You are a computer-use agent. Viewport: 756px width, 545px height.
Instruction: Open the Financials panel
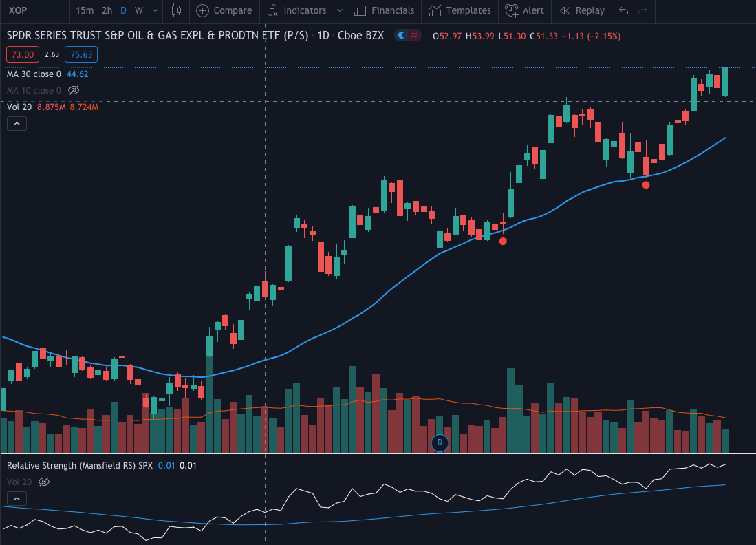tap(385, 10)
